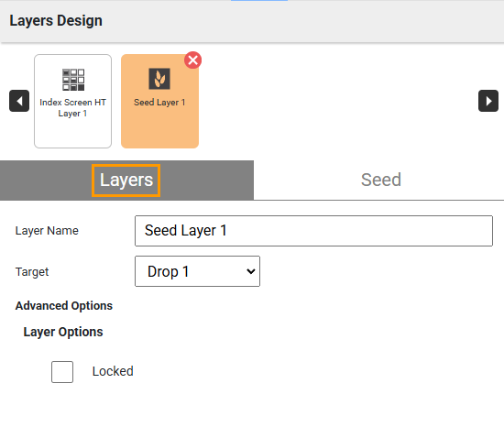504x427 pixels.
Task: Click the right arrow layer navigation icon
Action: 488,101
